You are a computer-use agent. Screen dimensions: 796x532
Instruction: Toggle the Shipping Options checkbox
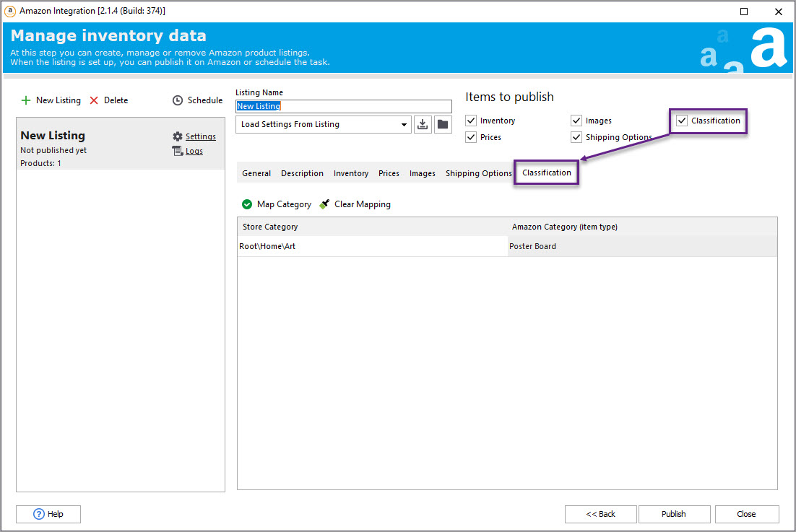coord(576,137)
